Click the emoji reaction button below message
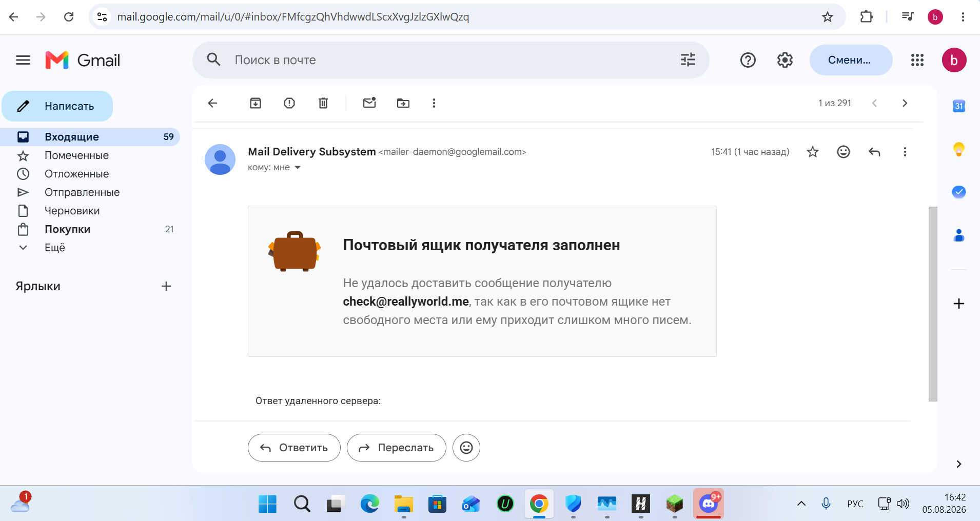 pyautogui.click(x=466, y=448)
